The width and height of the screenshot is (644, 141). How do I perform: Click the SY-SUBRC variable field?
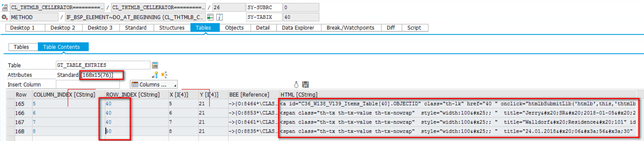point(264,7)
